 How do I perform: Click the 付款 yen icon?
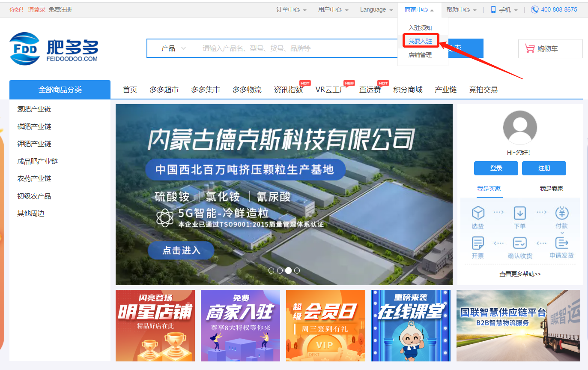pos(562,213)
